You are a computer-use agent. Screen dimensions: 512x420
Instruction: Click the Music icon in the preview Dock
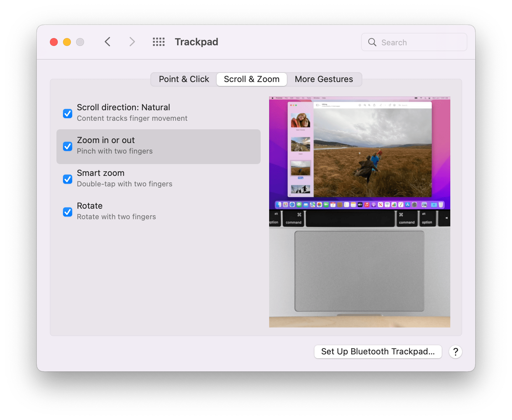tap(366, 205)
